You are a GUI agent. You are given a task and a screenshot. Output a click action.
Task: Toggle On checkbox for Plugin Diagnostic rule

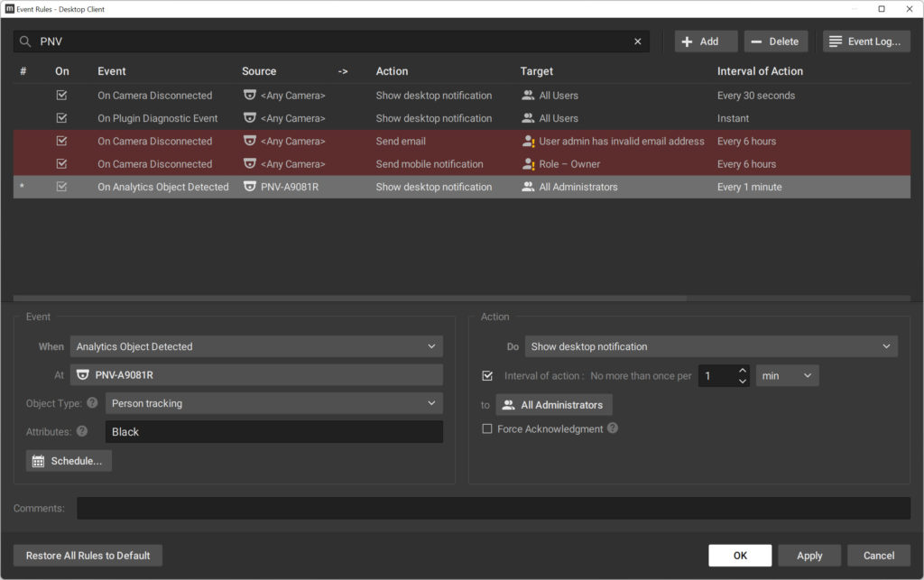[61, 118]
